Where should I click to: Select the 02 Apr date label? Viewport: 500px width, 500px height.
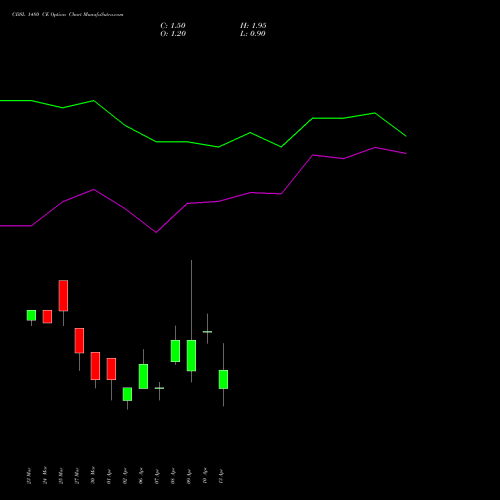125,476
